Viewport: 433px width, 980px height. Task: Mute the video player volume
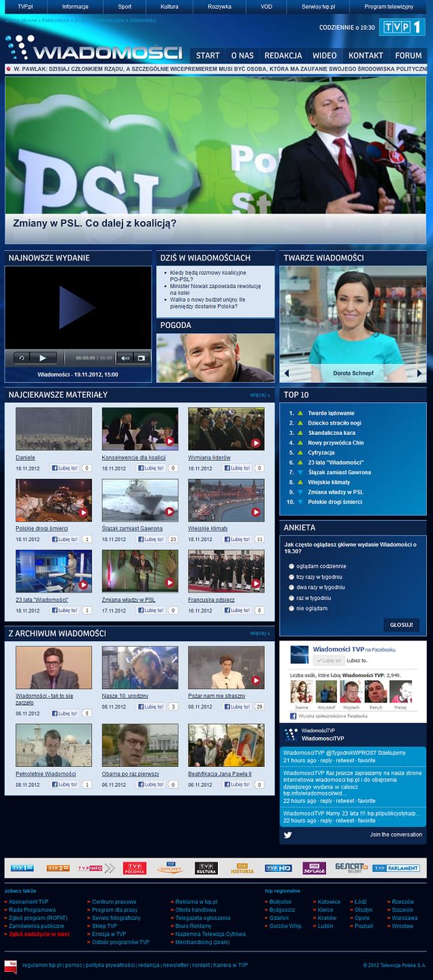pyautogui.click(x=125, y=358)
